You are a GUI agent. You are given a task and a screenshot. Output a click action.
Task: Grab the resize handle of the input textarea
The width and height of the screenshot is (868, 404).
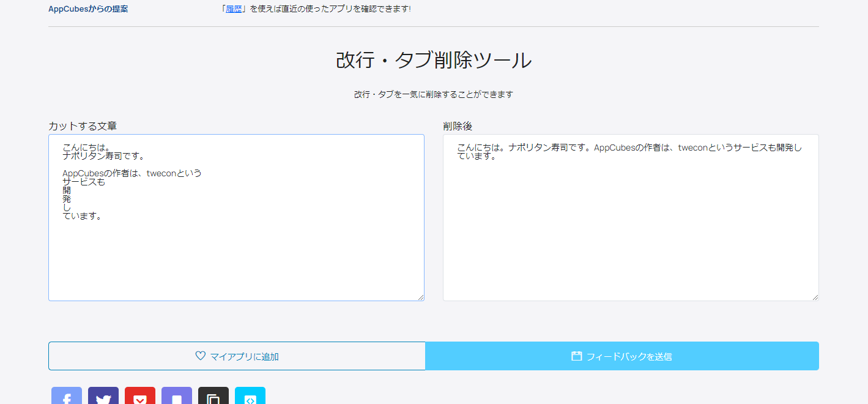tap(420, 297)
